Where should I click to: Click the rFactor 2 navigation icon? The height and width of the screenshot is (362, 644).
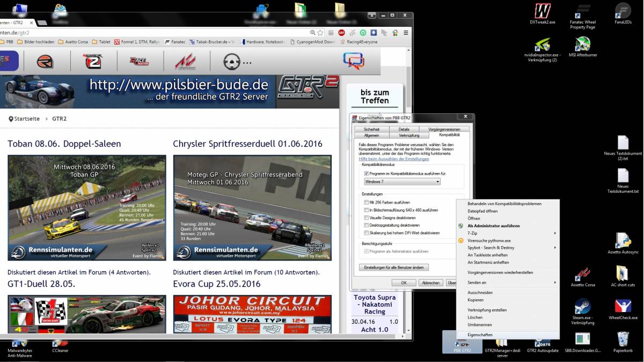pos(92,62)
